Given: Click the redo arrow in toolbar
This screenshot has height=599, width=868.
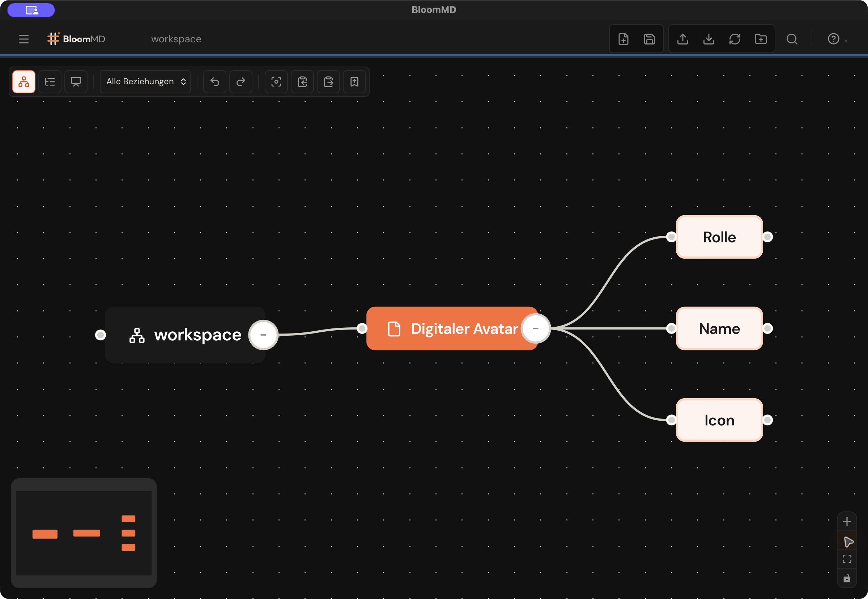Looking at the screenshot, I should 241,81.
